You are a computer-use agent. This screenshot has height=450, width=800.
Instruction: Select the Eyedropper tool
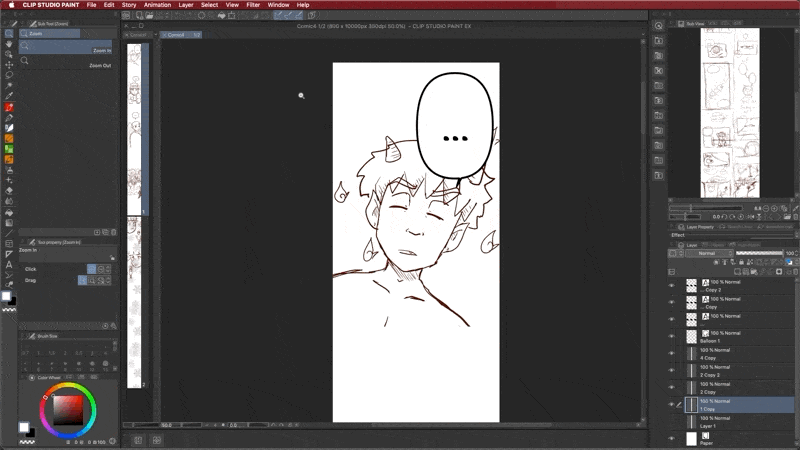[9, 96]
